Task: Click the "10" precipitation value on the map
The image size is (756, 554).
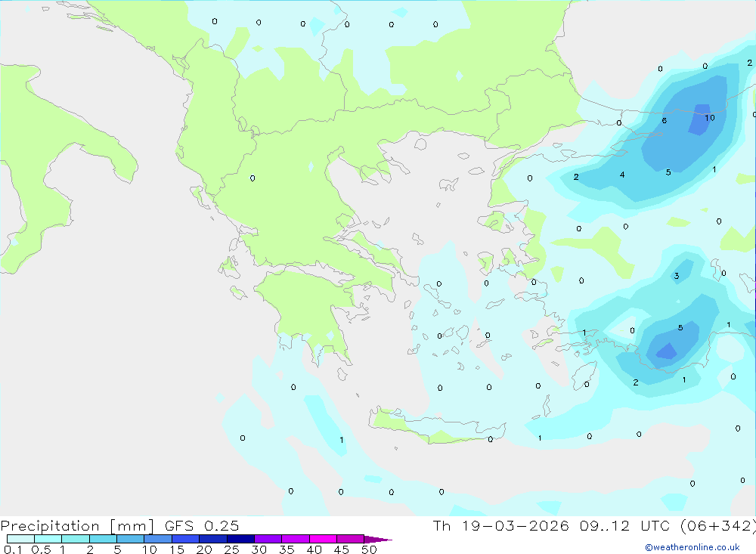Action: 710,118
